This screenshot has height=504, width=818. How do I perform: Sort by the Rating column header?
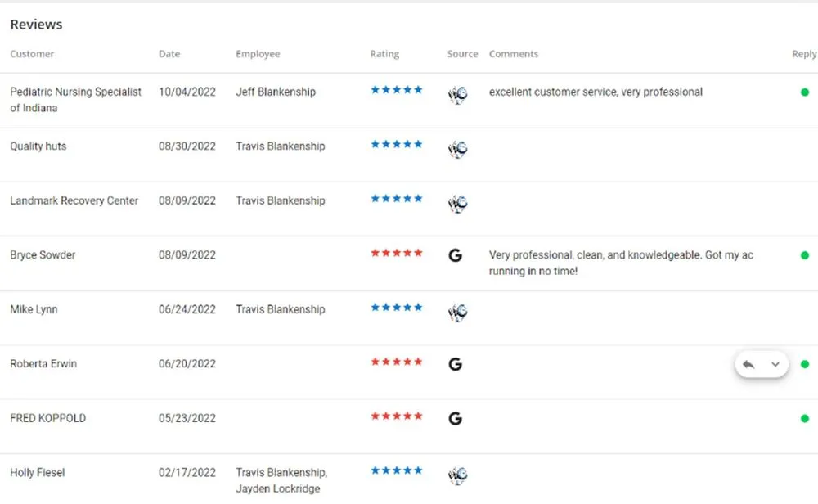coord(384,54)
